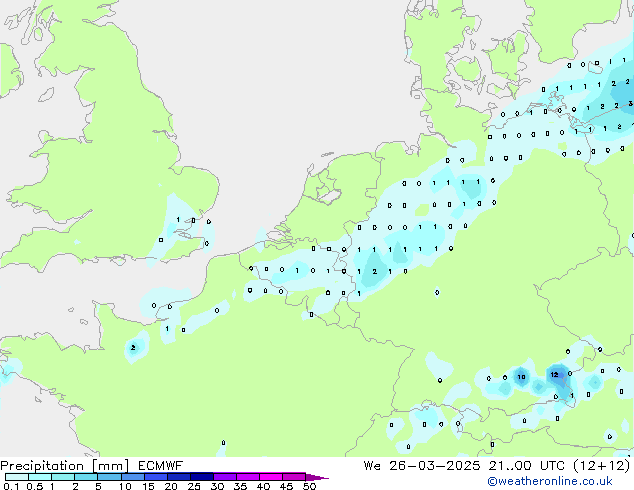Click the 'Precipitation [mm]' title label
The width and height of the screenshot is (634, 490).
coord(65,466)
